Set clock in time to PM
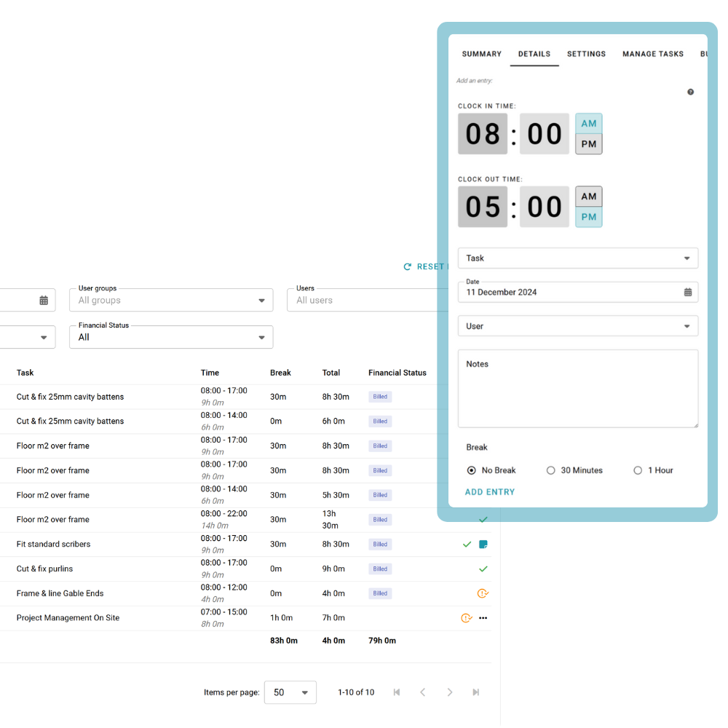728x728 pixels. pyautogui.click(x=589, y=144)
